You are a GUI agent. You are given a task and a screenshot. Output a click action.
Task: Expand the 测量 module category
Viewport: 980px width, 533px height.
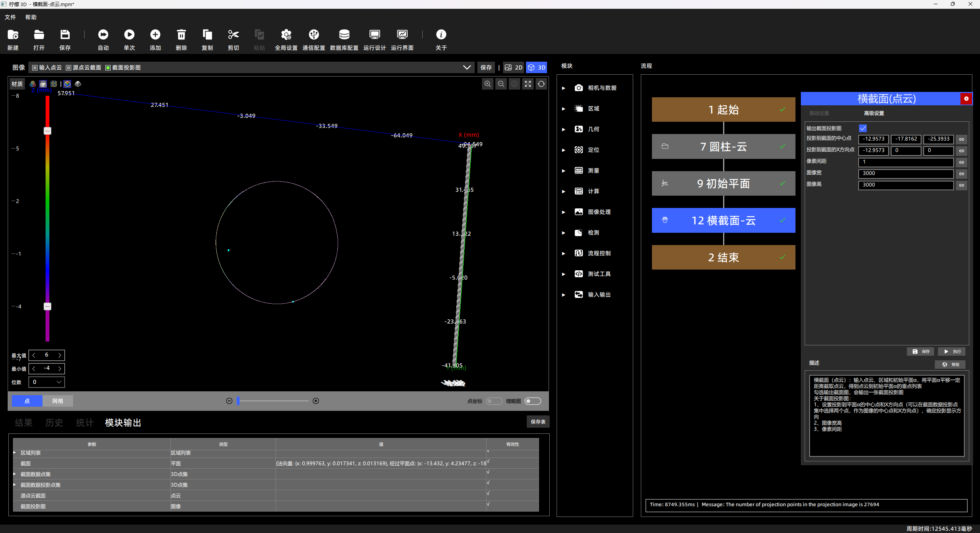(x=563, y=171)
